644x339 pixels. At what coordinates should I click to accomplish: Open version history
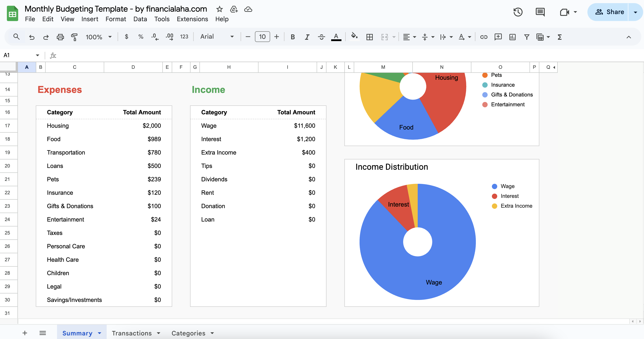[x=518, y=12]
